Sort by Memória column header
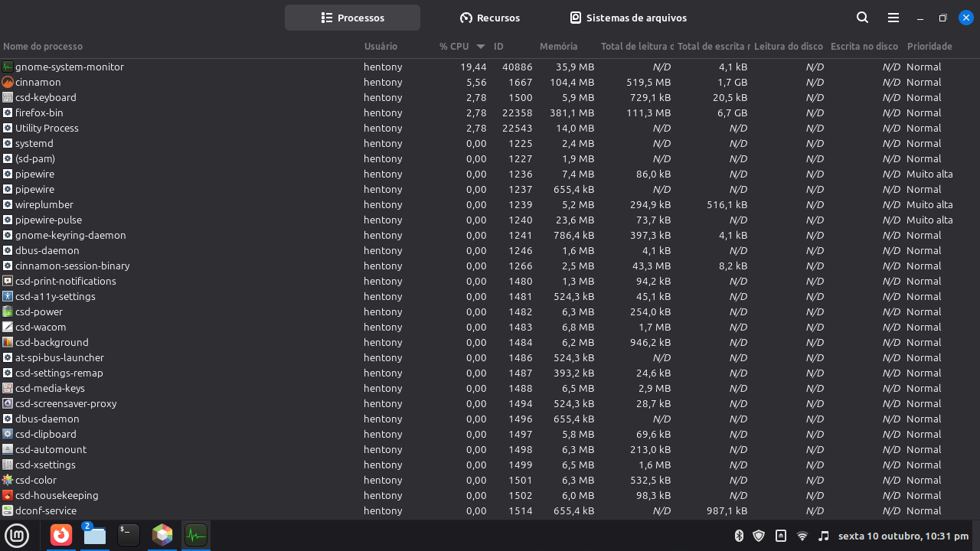The image size is (980, 551). click(558, 47)
